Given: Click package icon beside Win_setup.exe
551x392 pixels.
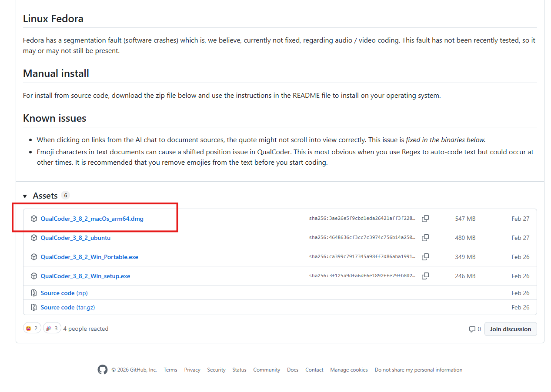Looking at the screenshot, I should tap(33, 276).
